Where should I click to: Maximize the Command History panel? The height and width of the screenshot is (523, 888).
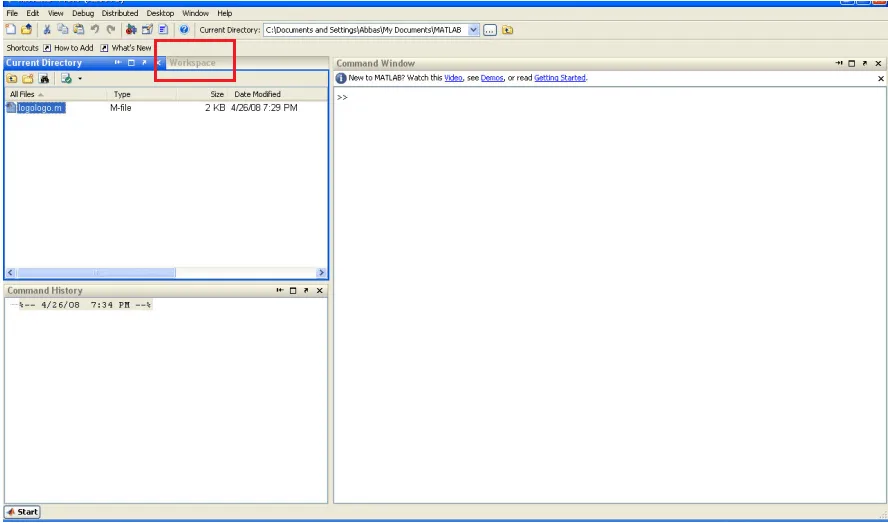tap(293, 291)
